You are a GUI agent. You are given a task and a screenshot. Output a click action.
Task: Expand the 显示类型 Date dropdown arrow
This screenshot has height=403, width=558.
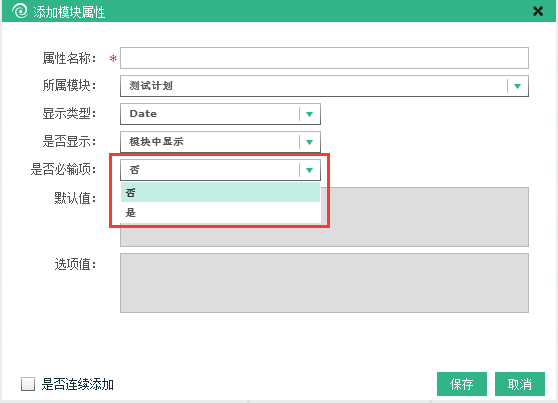point(309,114)
